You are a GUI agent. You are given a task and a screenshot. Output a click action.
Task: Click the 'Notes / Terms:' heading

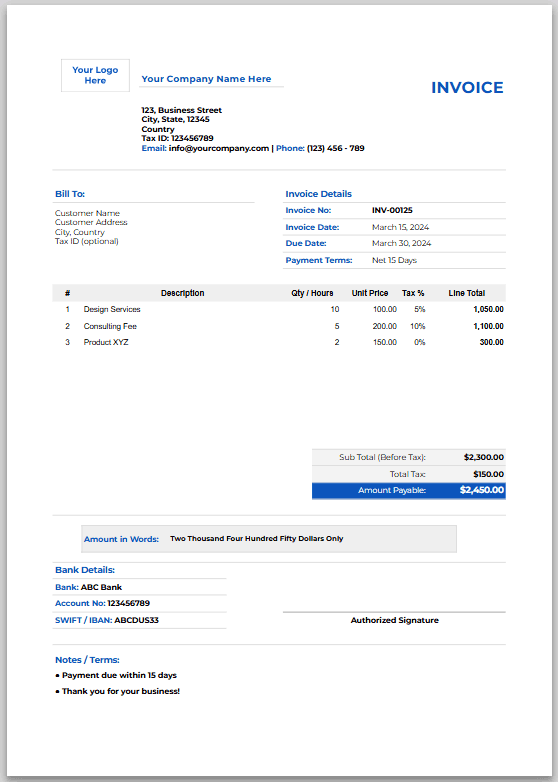[x=87, y=660]
